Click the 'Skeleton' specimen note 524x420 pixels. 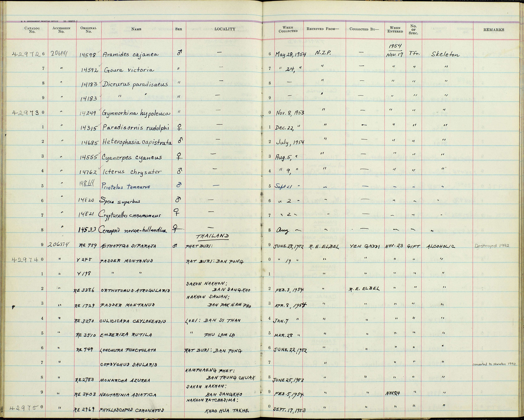tap(445, 54)
